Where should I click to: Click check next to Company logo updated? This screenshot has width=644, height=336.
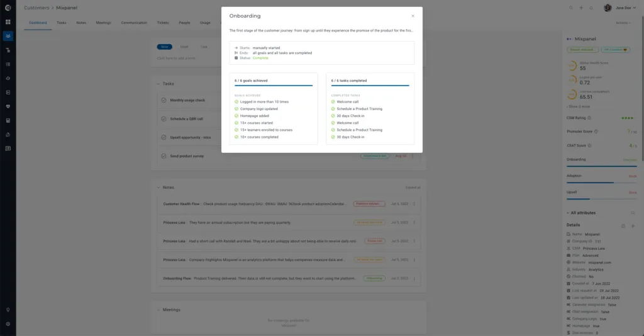[x=236, y=109]
